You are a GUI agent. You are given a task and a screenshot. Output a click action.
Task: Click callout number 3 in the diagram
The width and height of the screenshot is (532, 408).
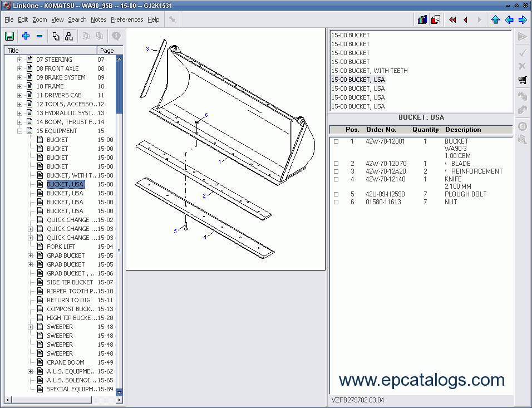147,49
